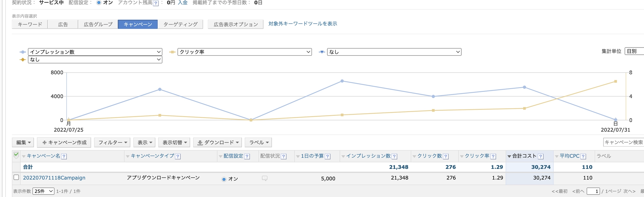Click help icon beside アカウント残高

[x=156, y=3]
